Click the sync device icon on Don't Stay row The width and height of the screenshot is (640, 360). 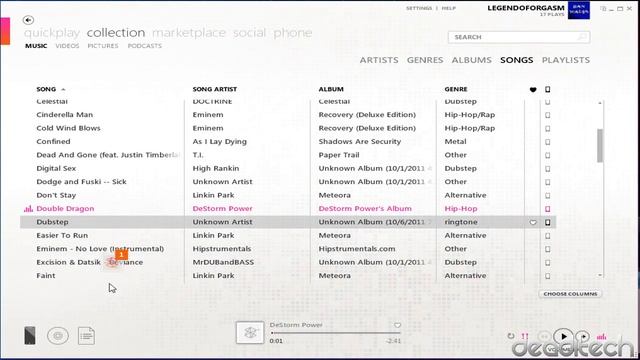pyautogui.click(x=548, y=196)
